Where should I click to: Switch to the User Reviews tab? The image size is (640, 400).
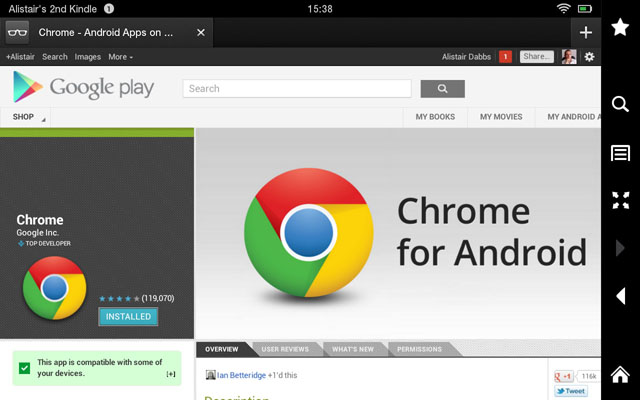click(285, 349)
